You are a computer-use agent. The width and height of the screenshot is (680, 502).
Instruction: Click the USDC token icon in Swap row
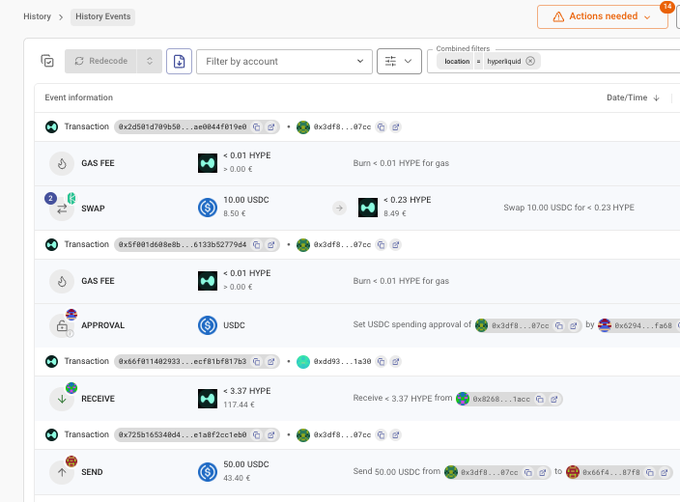[208, 208]
